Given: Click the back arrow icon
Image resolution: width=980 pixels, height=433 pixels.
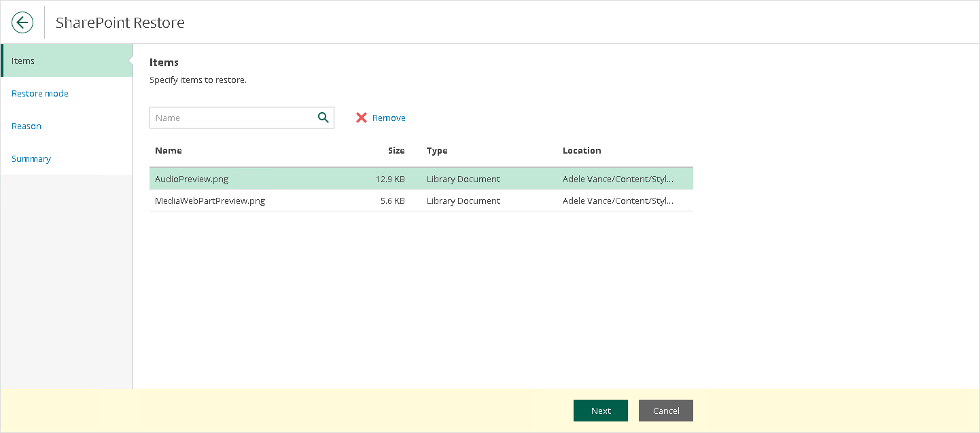Looking at the screenshot, I should point(22,22).
